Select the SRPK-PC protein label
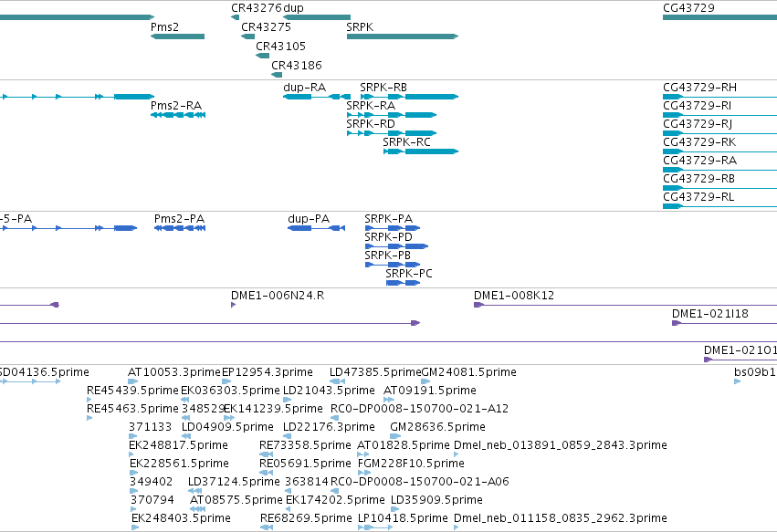The width and height of the screenshot is (777, 532). coord(409,274)
